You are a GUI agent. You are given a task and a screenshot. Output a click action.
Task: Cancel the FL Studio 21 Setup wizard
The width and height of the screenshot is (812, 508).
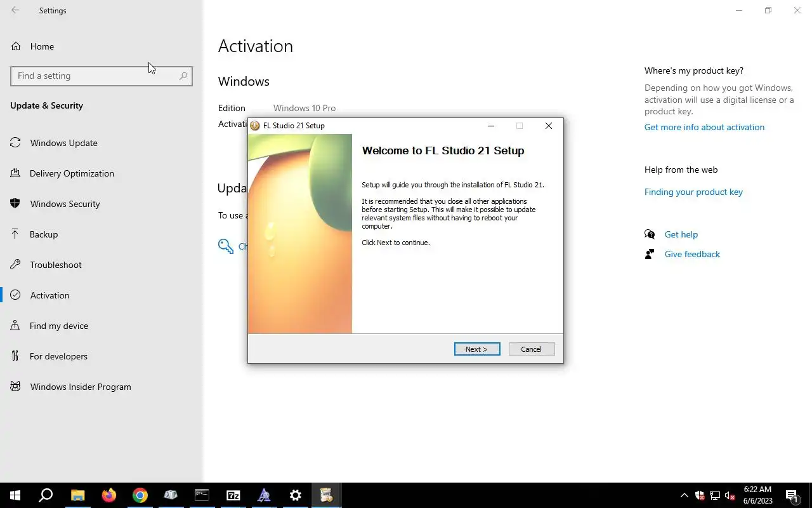tap(532, 349)
